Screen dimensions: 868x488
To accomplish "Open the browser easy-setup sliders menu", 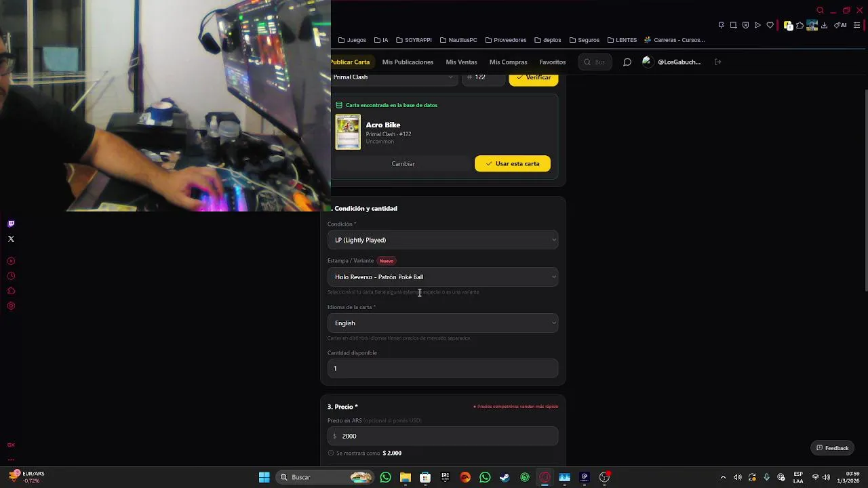I will pos(856,25).
